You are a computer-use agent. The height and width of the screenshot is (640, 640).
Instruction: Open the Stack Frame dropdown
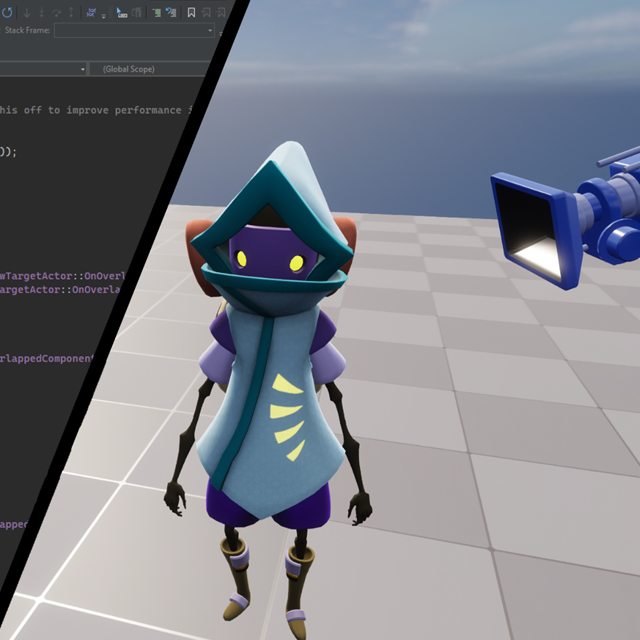(134, 31)
